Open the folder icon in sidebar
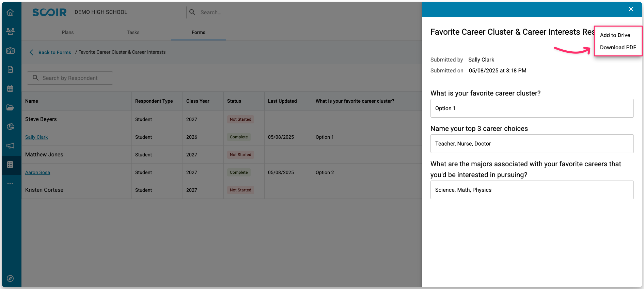The width and height of the screenshot is (644, 289). [10, 108]
